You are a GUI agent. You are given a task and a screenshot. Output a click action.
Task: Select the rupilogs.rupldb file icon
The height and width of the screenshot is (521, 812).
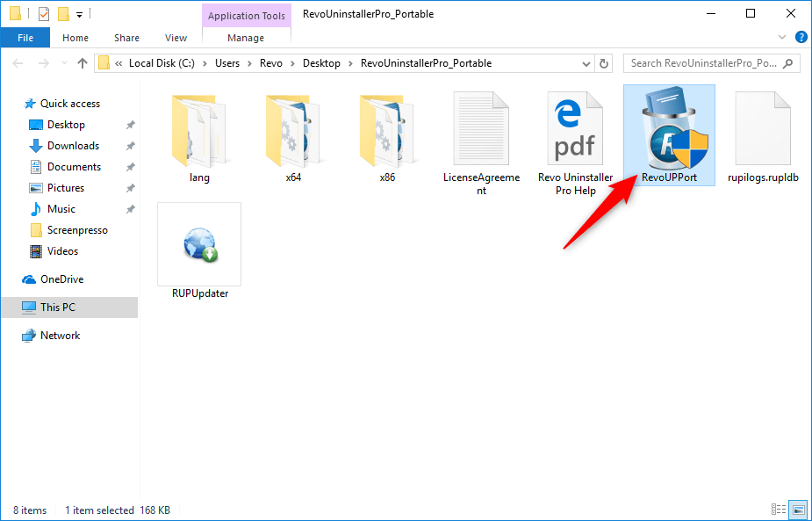[x=763, y=128]
